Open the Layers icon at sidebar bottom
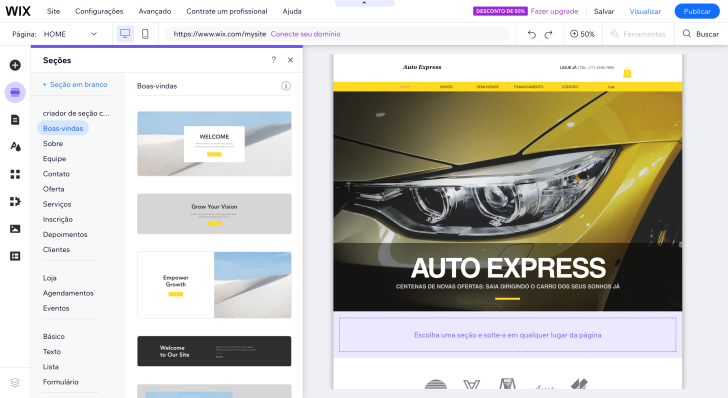 [15, 383]
